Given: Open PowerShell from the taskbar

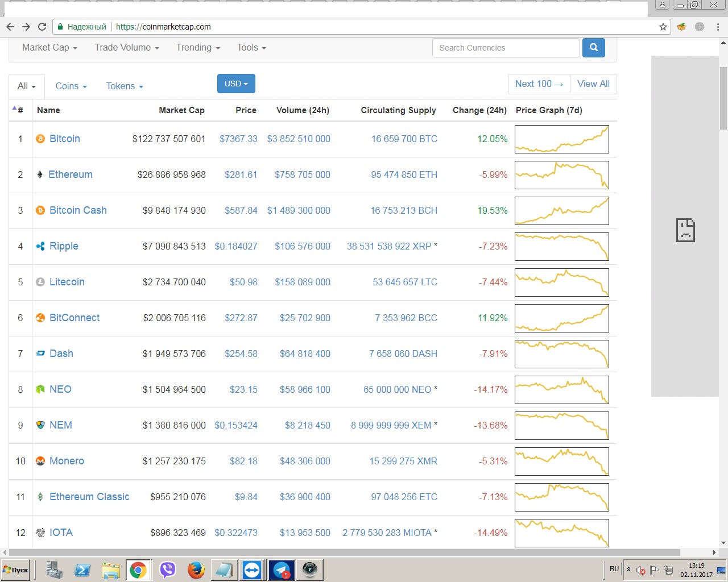Looking at the screenshot, I should tap(82, 569).
